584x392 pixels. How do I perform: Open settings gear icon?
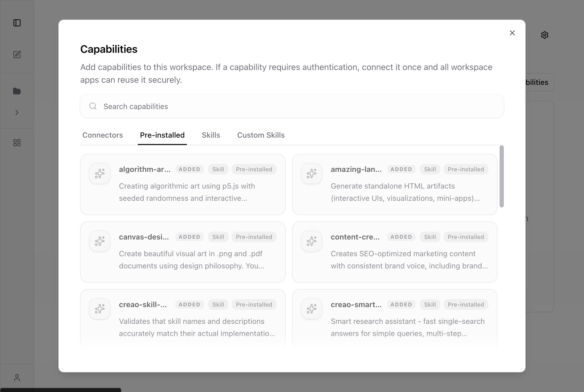tap(544, 35)
